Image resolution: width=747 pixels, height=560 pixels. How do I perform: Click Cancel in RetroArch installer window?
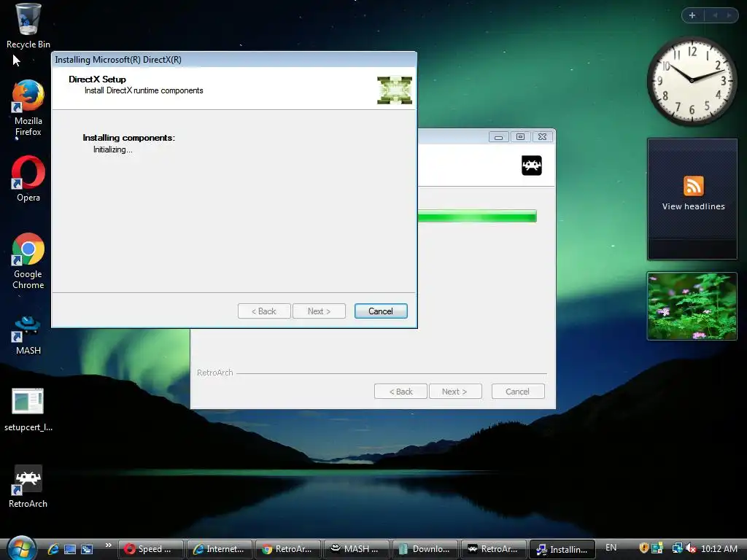pyautogui.click(x=517, y=392)
